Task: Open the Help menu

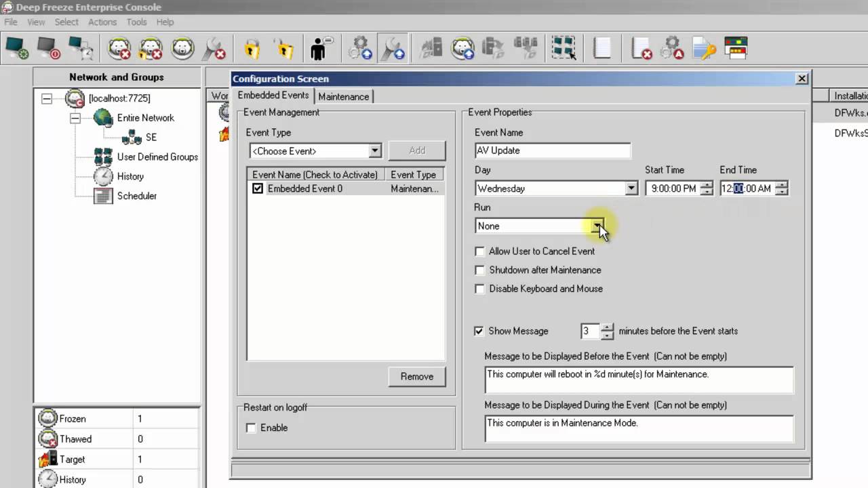Action: pyautogui.click(x=165, y=22)
